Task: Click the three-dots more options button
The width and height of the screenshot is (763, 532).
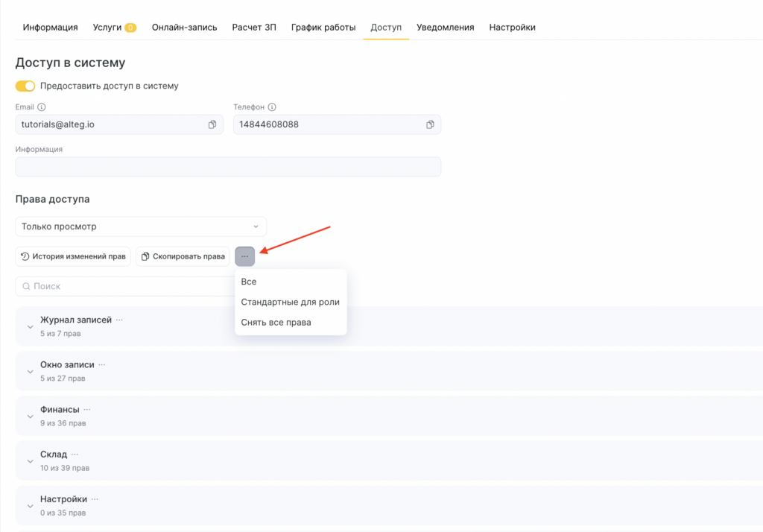Action: pyautogui.click(x=244, y=256)
